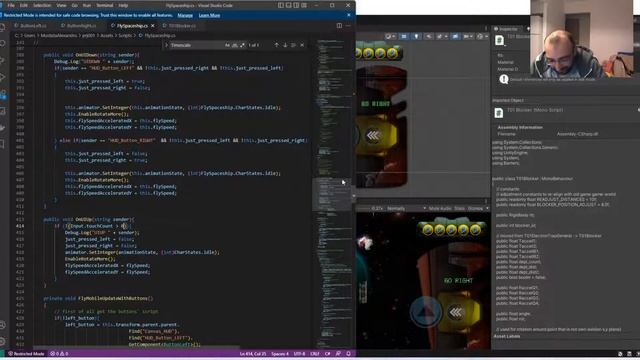Image resolution: width=640 pixels, height=360 pixels.
Task: Toggle panel layout icon in title bar
Action: pos(289,5)
